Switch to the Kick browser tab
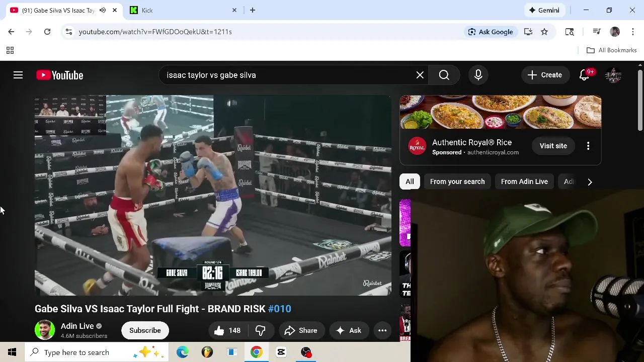 pyautogui.click(x=183, y=10)
